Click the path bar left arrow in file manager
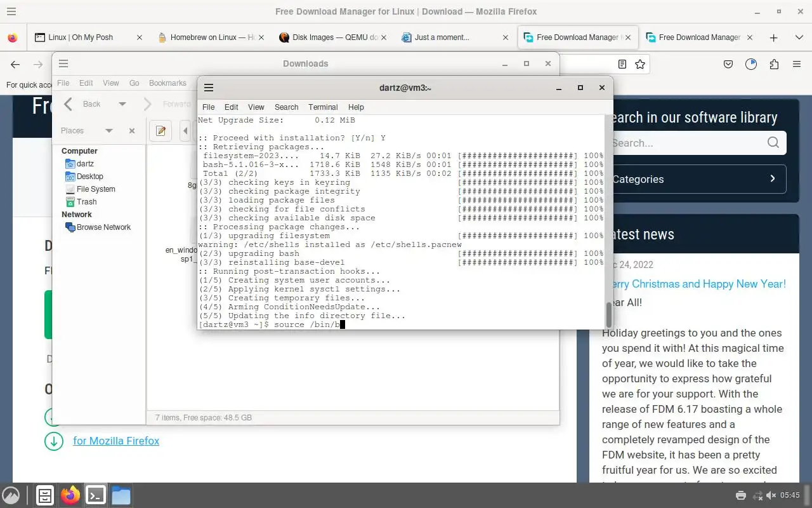This screenshot has width=812, height=508. 185,131
